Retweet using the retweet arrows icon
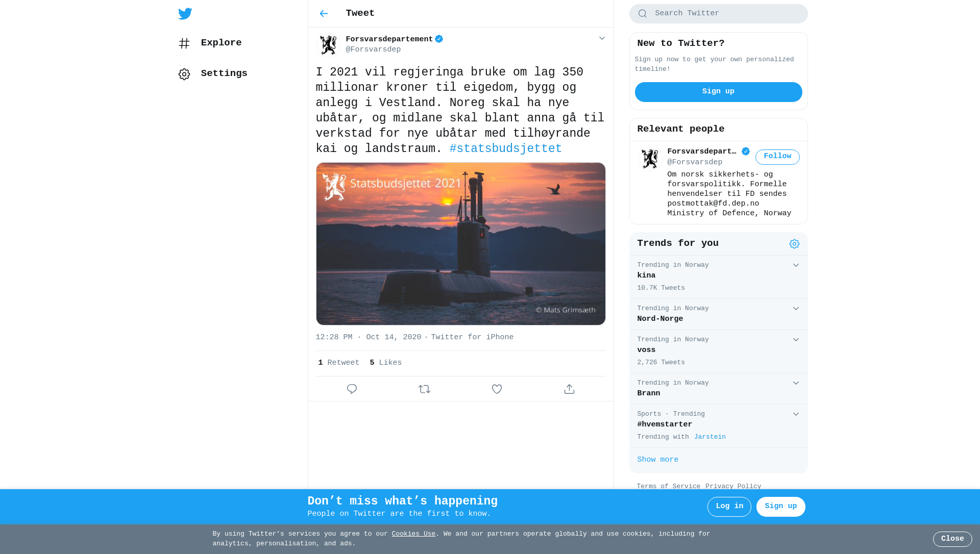The width and height of the screenshot is (980, 554). (x=424, y=389)
